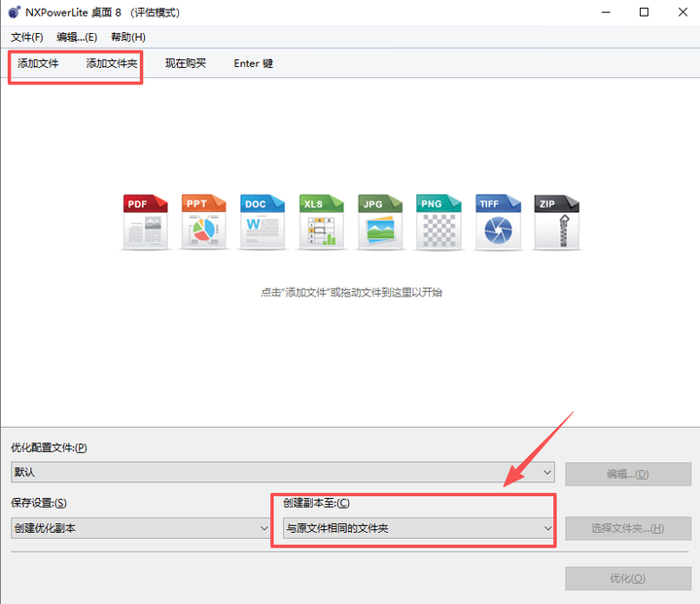
Task: Click the 编辑...(D) button
Action: click(x=628, y=474)
